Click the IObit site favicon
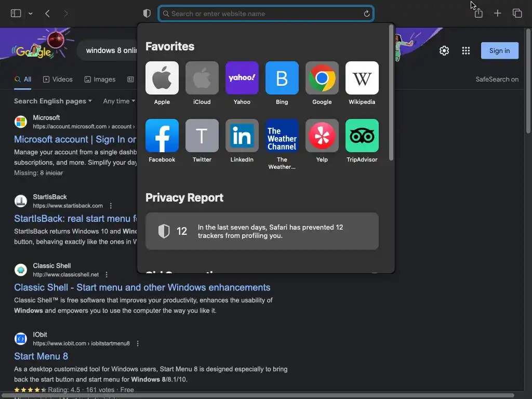Screen dimensions: 532x399 click(x=21, y=339)
